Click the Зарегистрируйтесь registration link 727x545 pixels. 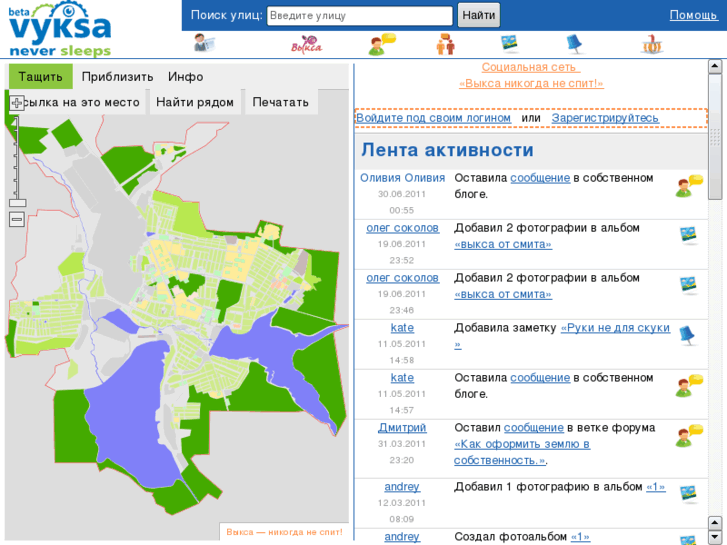point(605,118)
